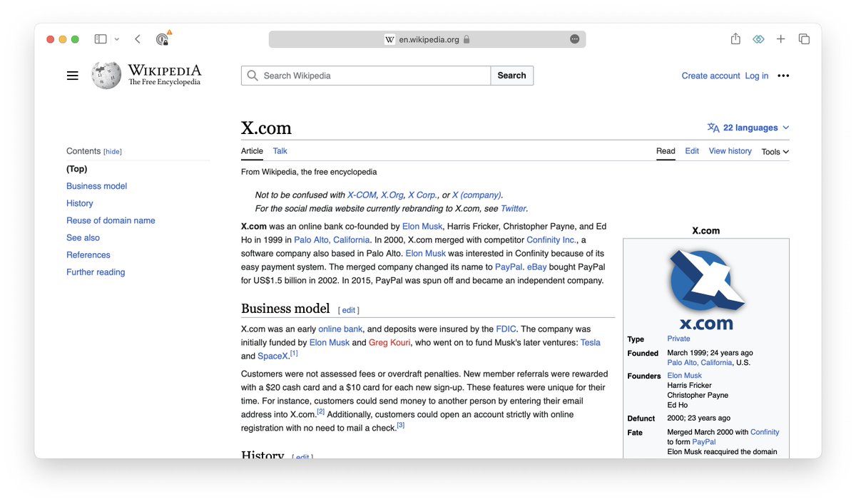Open the Wikipedia main menu hamburger icon

point(72,76)
